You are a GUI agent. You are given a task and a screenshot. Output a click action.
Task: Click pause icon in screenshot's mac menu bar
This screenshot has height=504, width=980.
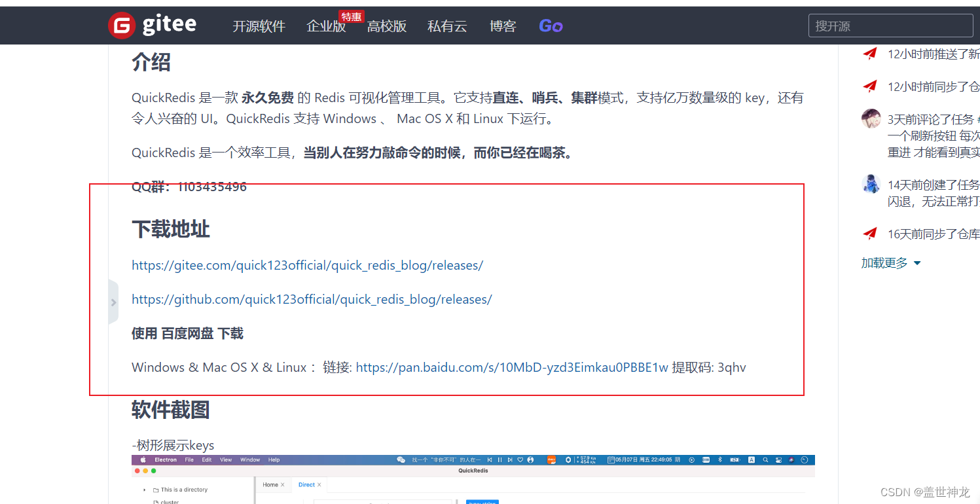click(x=499, y=460)
